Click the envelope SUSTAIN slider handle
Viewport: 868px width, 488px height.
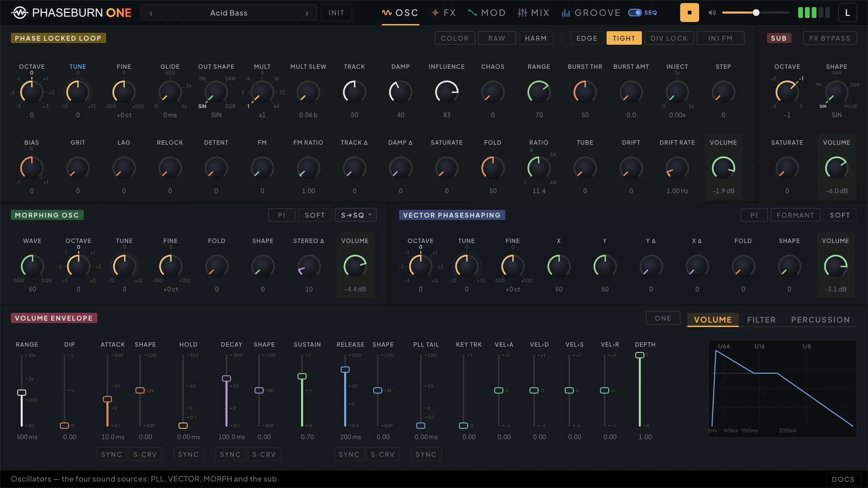click(x=302, y=376)
